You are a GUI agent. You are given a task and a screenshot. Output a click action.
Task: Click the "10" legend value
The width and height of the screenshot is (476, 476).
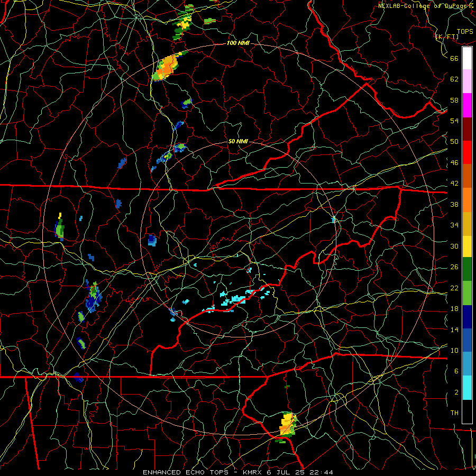point(454,351)
